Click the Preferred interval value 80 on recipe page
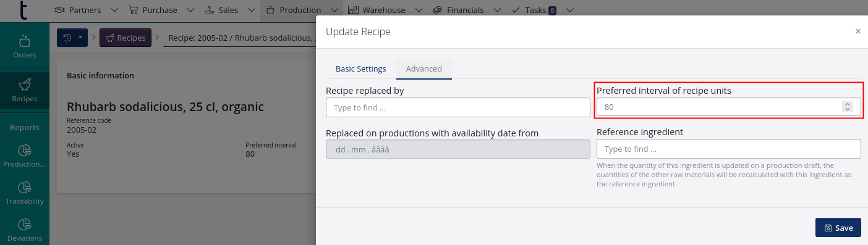868x245 pixels. (250, 154)
